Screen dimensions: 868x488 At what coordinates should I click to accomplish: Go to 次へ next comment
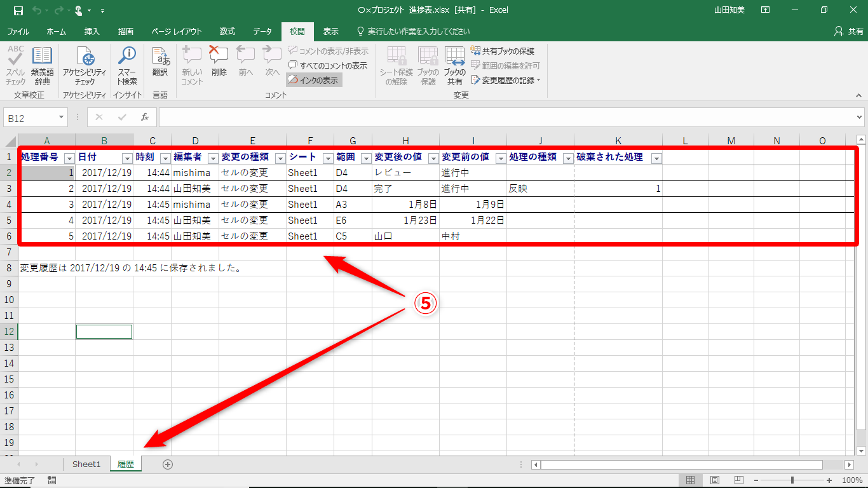[273, 62]
